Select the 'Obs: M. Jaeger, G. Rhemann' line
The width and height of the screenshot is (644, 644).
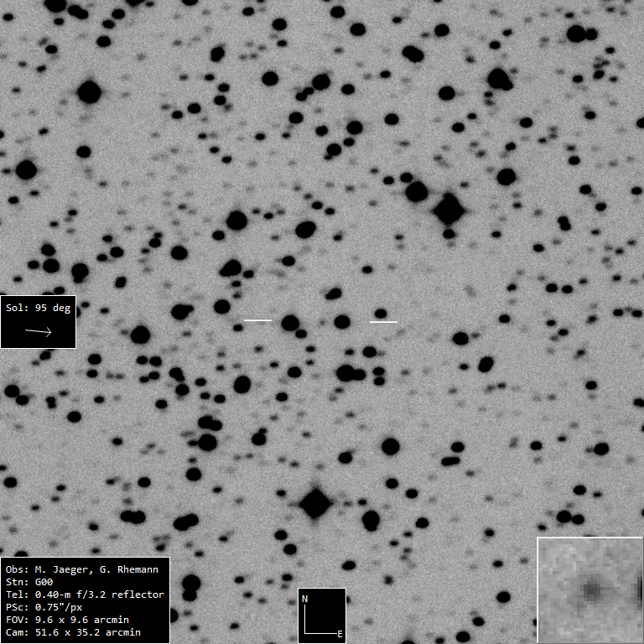click(x=81, y=569)
